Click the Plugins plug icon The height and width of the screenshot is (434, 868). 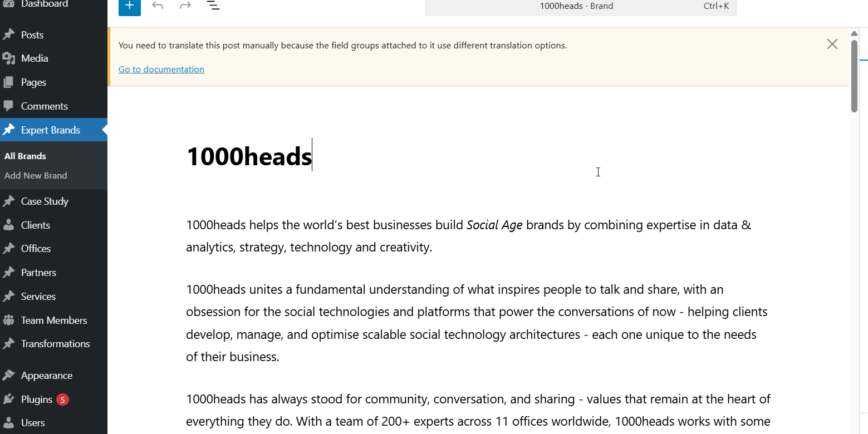pos(8,399)
